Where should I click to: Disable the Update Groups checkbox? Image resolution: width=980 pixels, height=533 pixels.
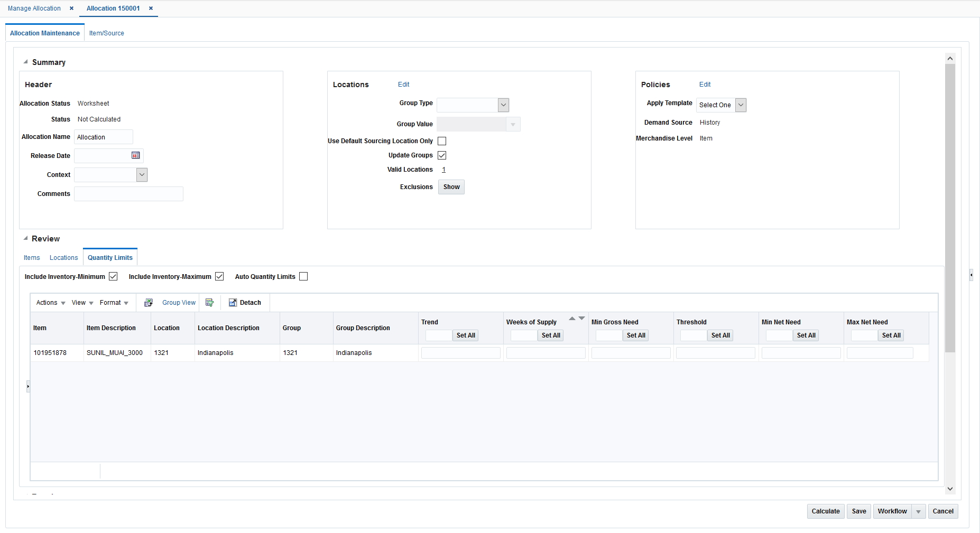tap(442, 155)
